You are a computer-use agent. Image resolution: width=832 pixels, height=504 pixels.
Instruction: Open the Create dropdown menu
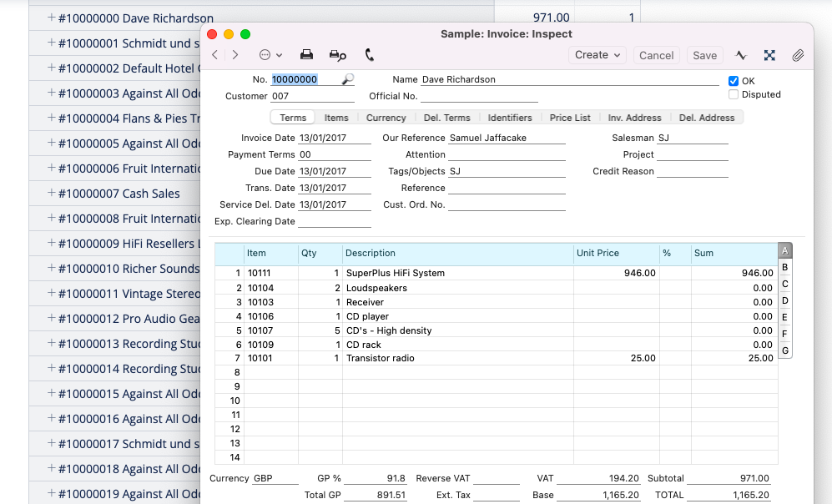pyautogui.click(x=597, y=54)
